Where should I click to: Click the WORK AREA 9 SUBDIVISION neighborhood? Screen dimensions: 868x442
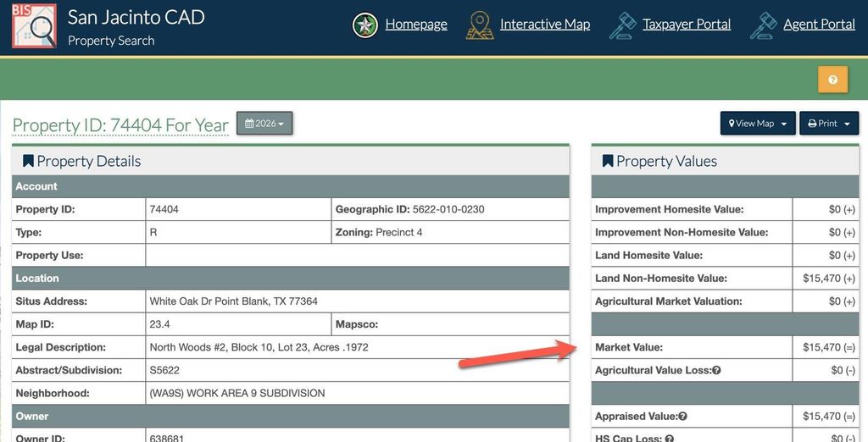237,394
